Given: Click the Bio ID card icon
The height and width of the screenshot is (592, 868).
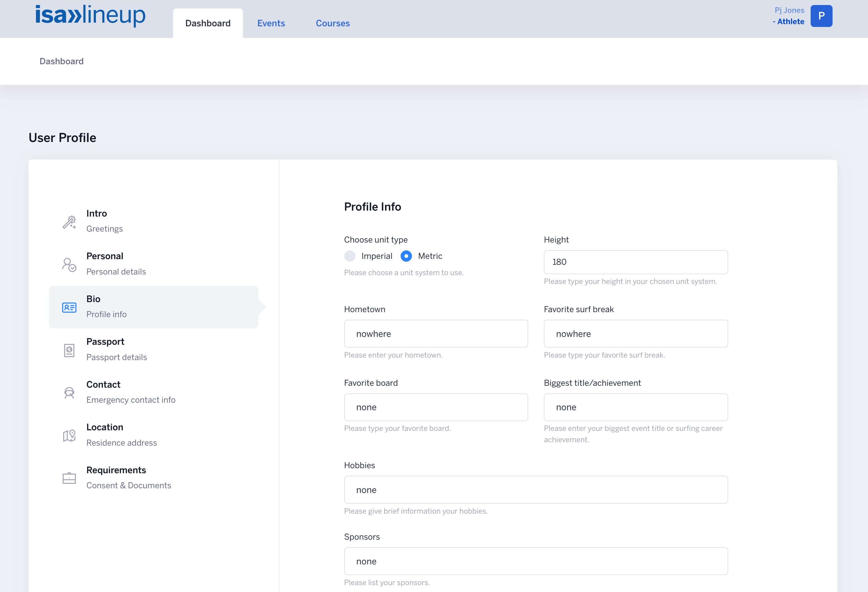Looking at the screenshot, I should [69, 307].
